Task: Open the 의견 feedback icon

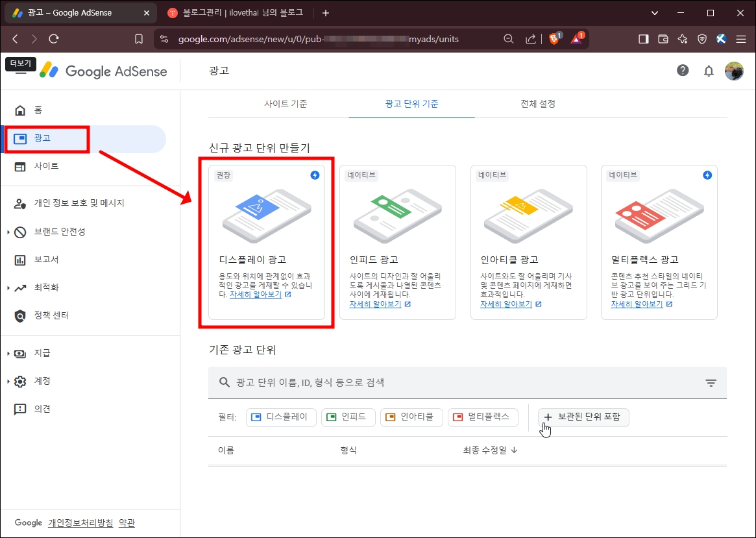Action: pyautogui.click(x=21, y=409)
